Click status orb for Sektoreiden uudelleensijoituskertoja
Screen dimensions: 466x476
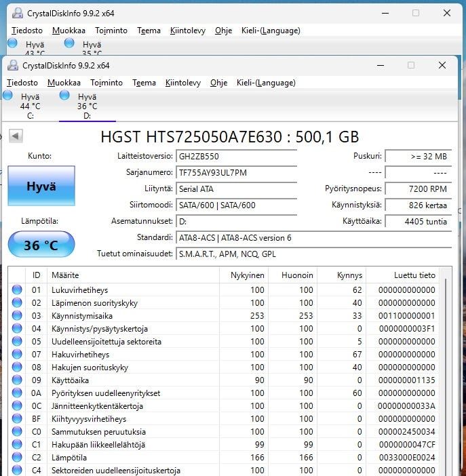17,470
